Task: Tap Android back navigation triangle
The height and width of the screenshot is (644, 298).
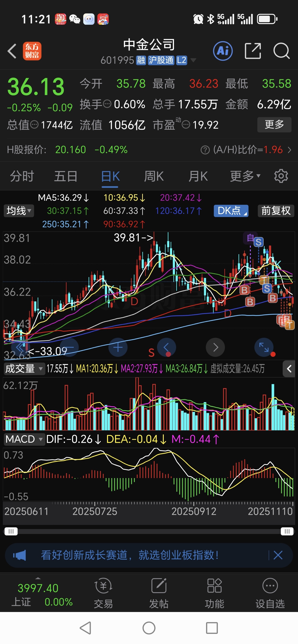Action: pos(85,628)
